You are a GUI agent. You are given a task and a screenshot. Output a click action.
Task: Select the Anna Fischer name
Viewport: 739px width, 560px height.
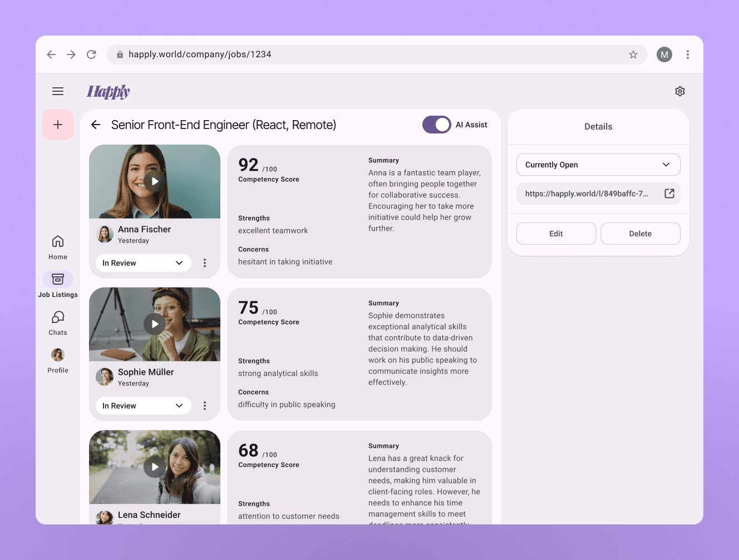click(x=144, y=229)
